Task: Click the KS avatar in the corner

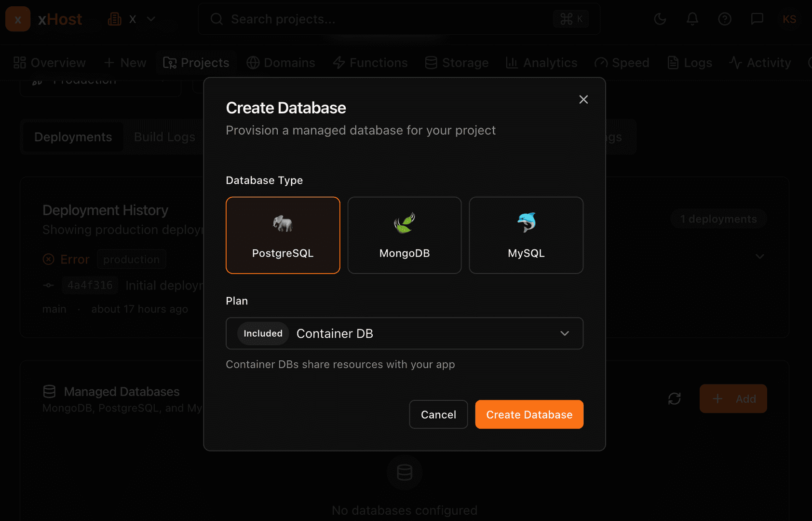Action: tap(790, 19)
